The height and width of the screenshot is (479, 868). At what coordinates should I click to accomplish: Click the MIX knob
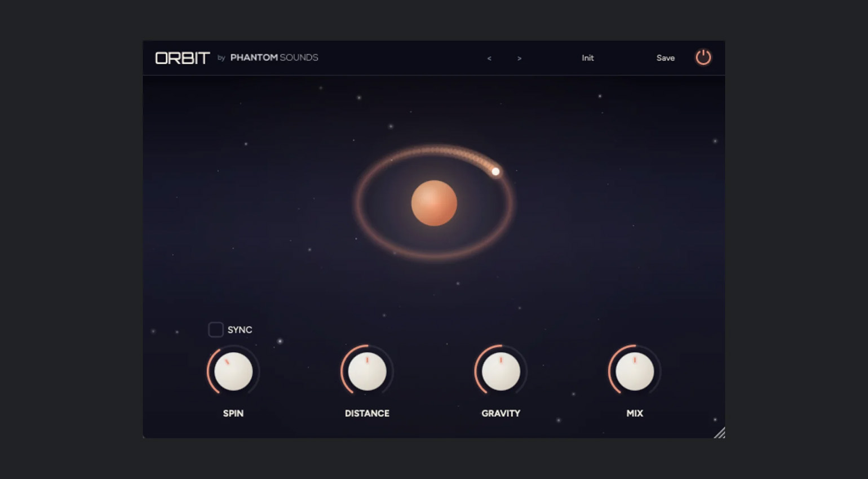[x=634, y=371]
